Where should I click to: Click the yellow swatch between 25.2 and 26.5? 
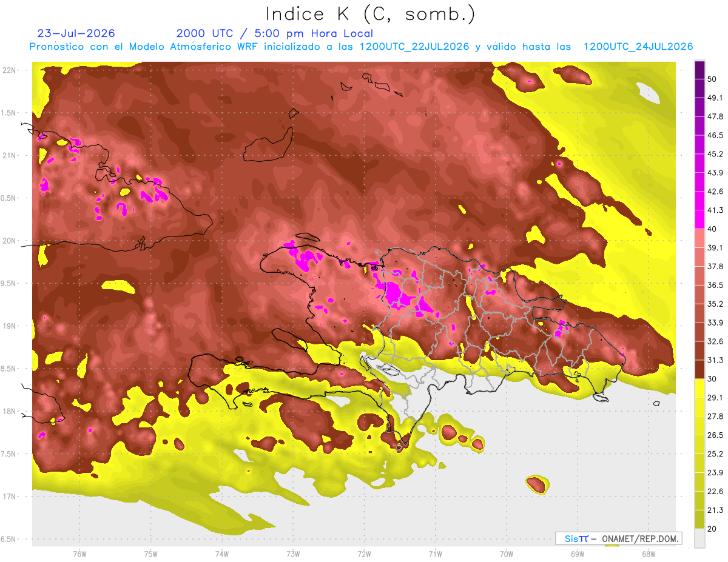click(699, 444)
